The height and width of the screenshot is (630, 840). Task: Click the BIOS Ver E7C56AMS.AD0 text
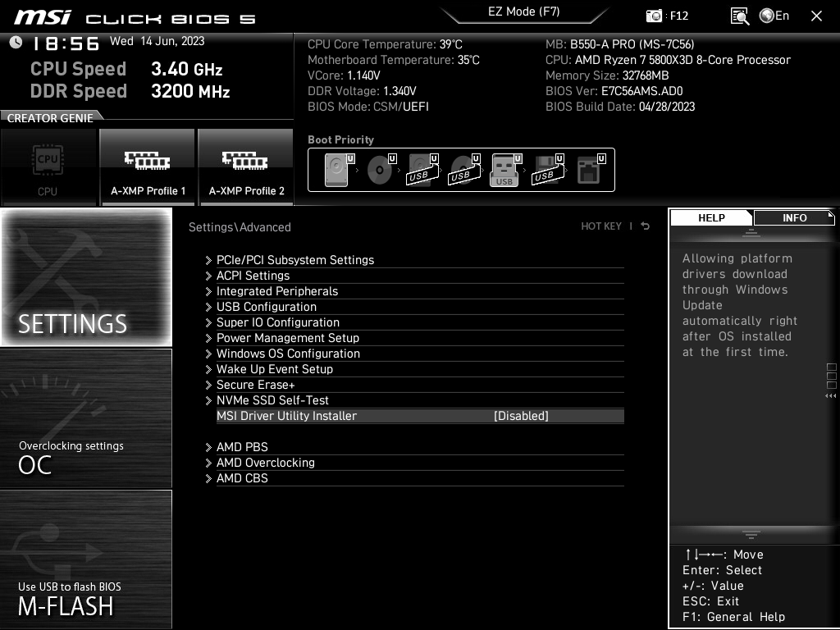pos(614,91)
